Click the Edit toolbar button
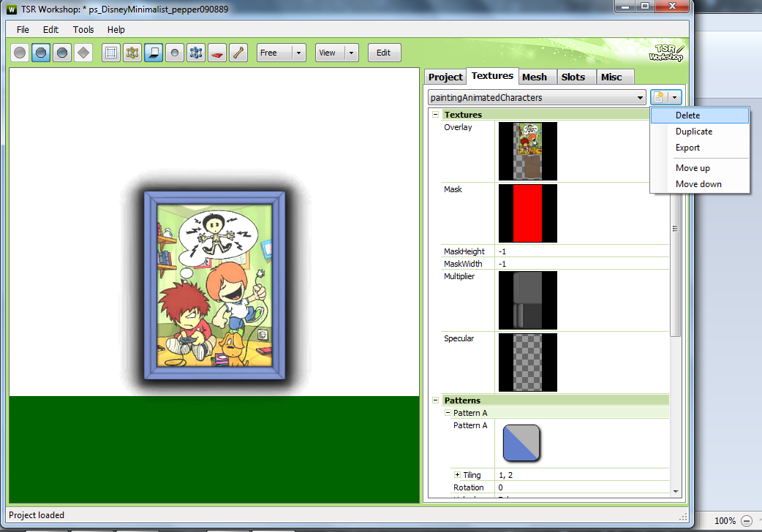Screen dimensions: 762x532 coord(384,53)
